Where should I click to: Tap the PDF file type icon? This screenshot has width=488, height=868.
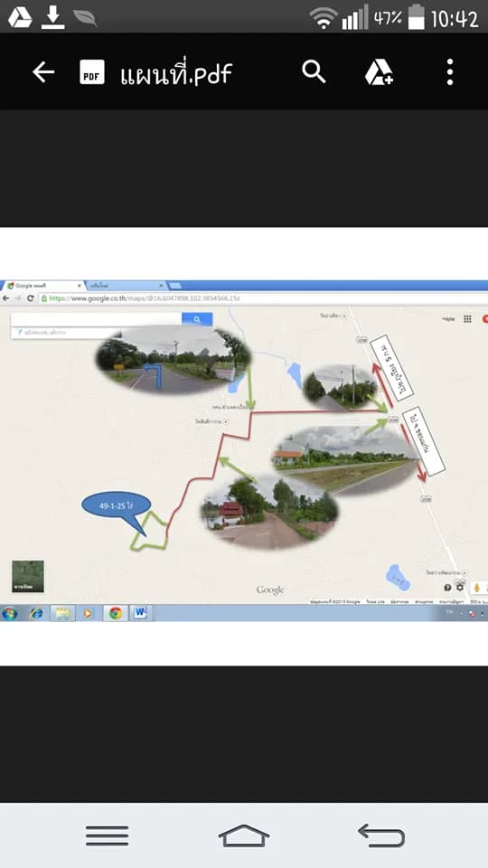click(x=92, y=72)
